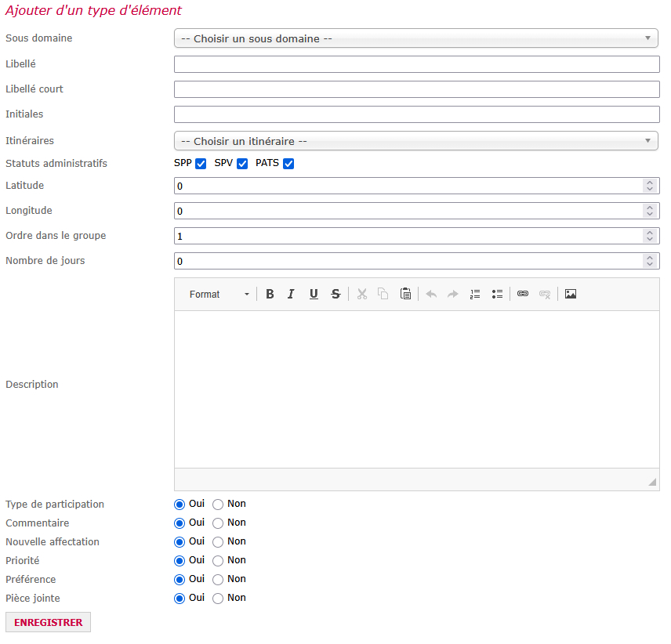Toggle underline in description editor
Image resolution: width=671 pixels, height=644 pixels.
click(x=314, y=295)
